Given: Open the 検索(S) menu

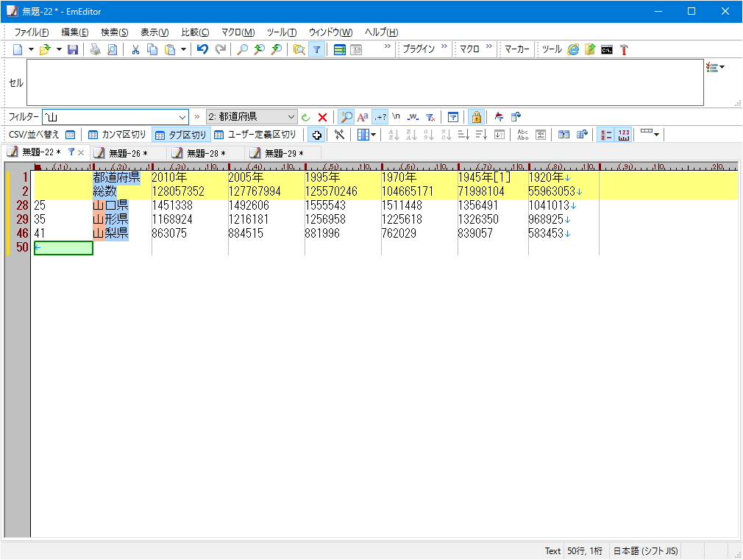Looking at the screenshot, I should pyautogui.click(x=115, y=32).
